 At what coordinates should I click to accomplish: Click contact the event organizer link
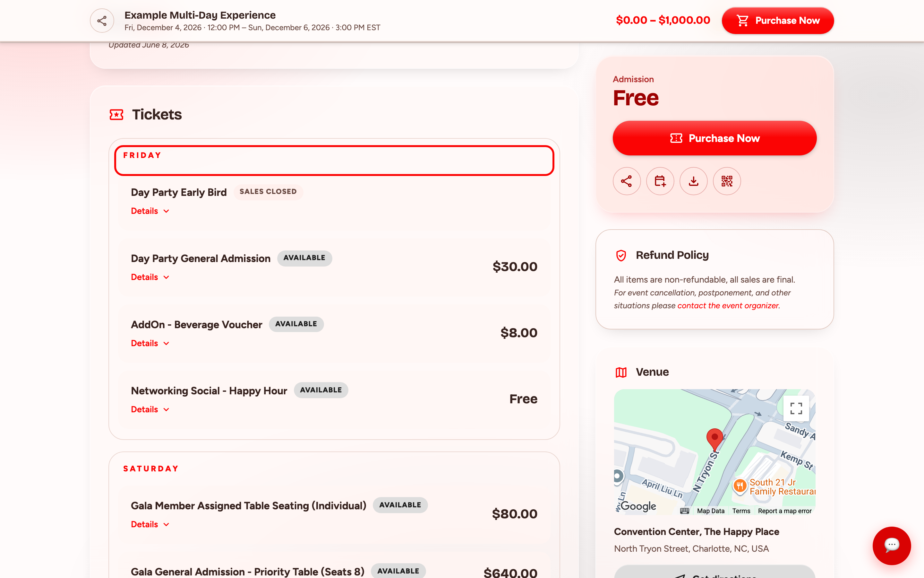[728, 305]
